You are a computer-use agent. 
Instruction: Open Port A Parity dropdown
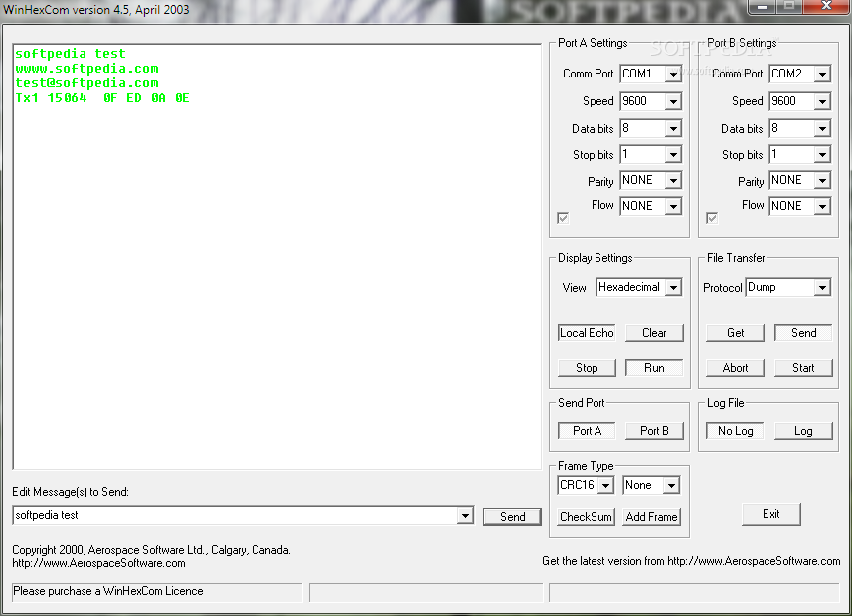point(673,181)
